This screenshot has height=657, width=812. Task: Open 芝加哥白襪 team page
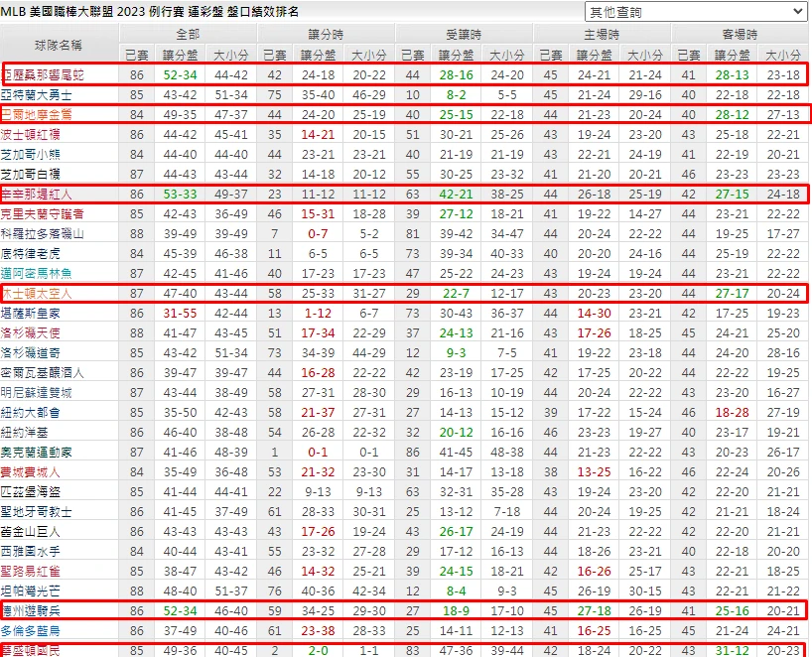30,175
